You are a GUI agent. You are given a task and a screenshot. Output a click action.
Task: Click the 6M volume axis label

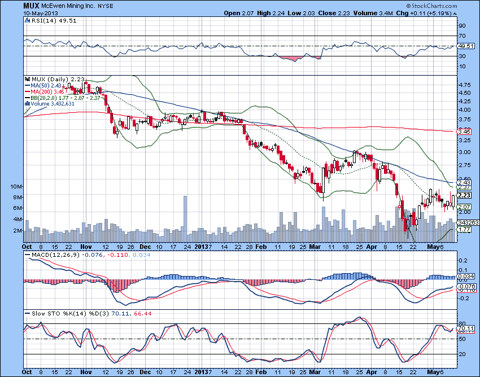click(x=18, y=208)
